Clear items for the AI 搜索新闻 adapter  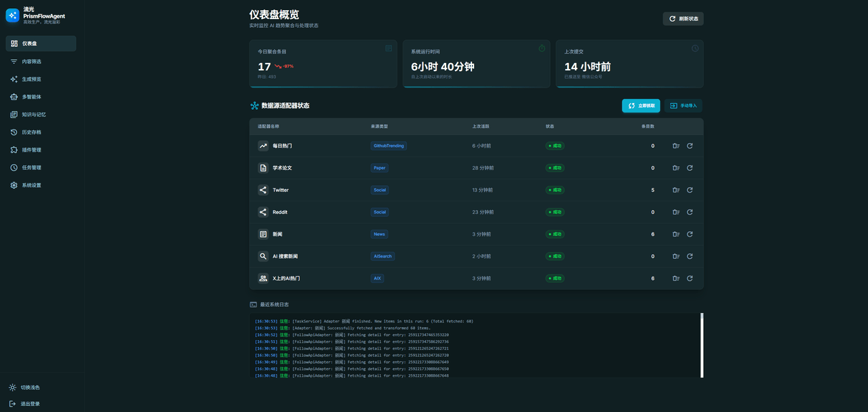click(x=676, y=256)
